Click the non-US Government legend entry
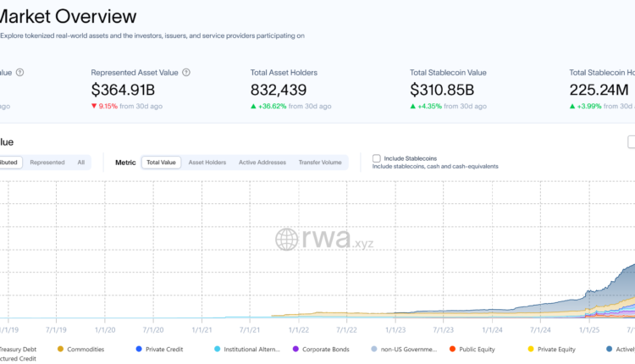This screenshot has height=364, width=635. tap(410, 348)
